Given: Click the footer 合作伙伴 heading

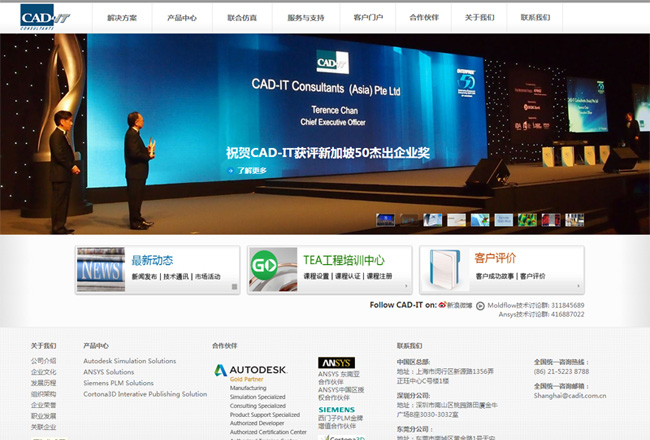Looking at the screenshot, I should click(x=225, y=346).
